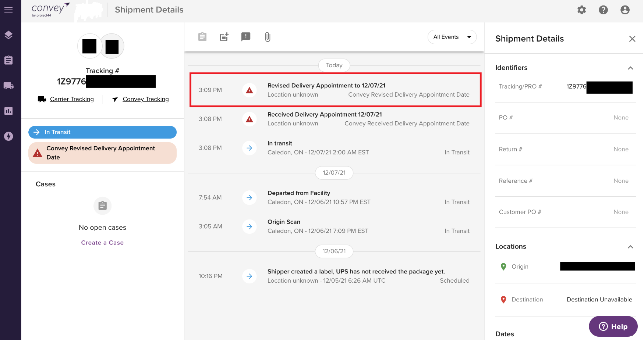The image size is (644, 340).
Task: Open the help question mark in the header
Action: (x=604, y=10)
